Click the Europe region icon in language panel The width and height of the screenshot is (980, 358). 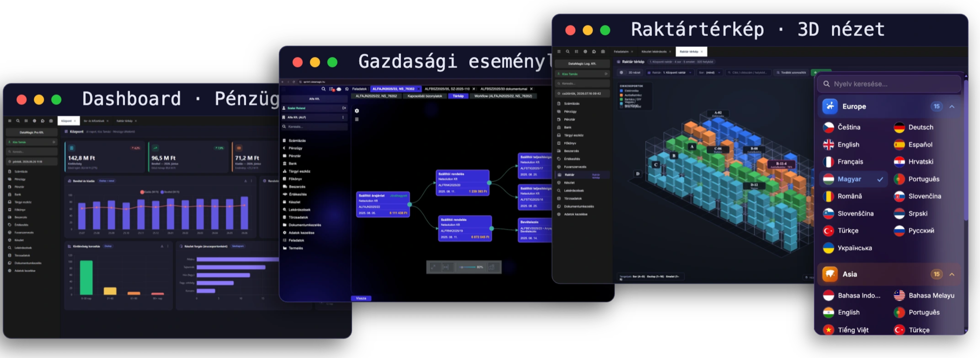830,106
